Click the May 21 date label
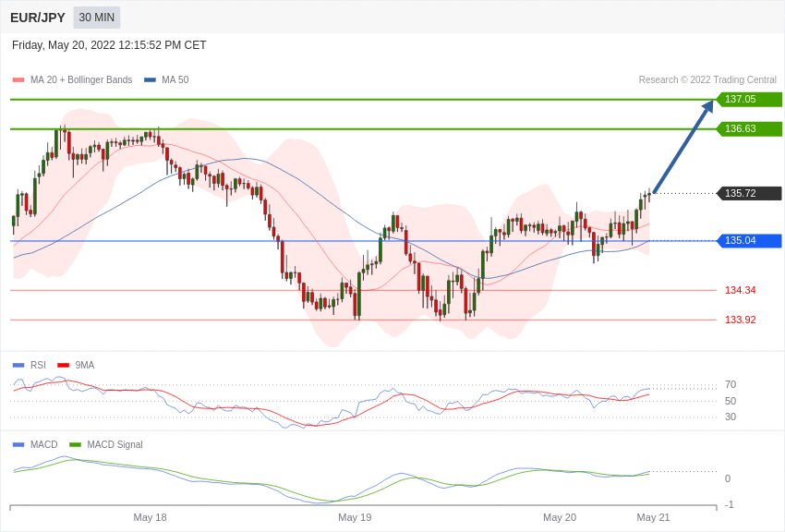 click(x=653, y=517)
